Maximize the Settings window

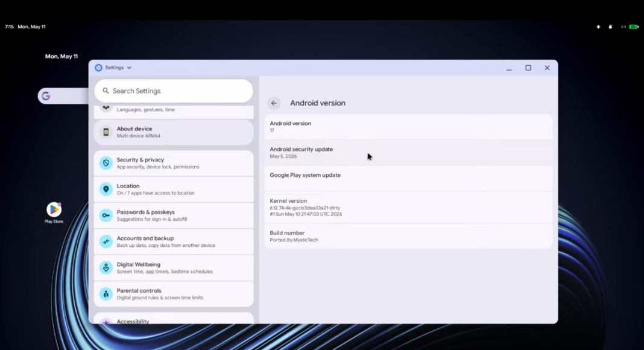click(x=528, y=68)
